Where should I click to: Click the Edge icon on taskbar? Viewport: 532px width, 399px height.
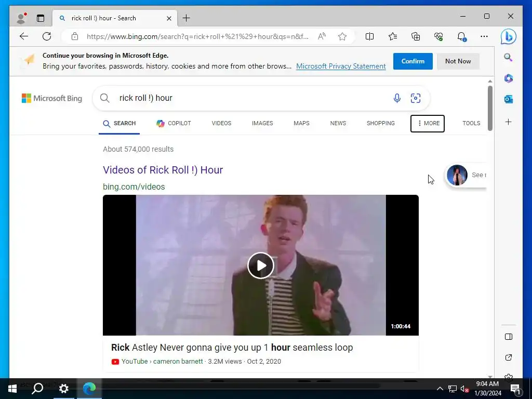tap(89, 389)
